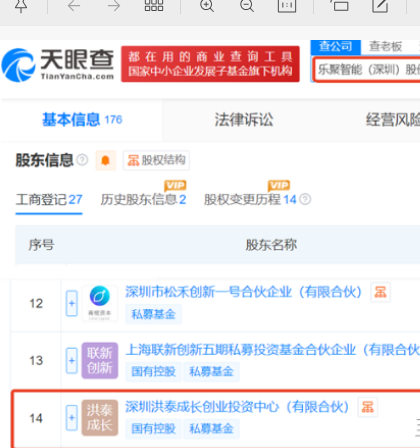Expand row 14 with its plus button
This screenshot has height=448, width=420.
coord(72,418)
